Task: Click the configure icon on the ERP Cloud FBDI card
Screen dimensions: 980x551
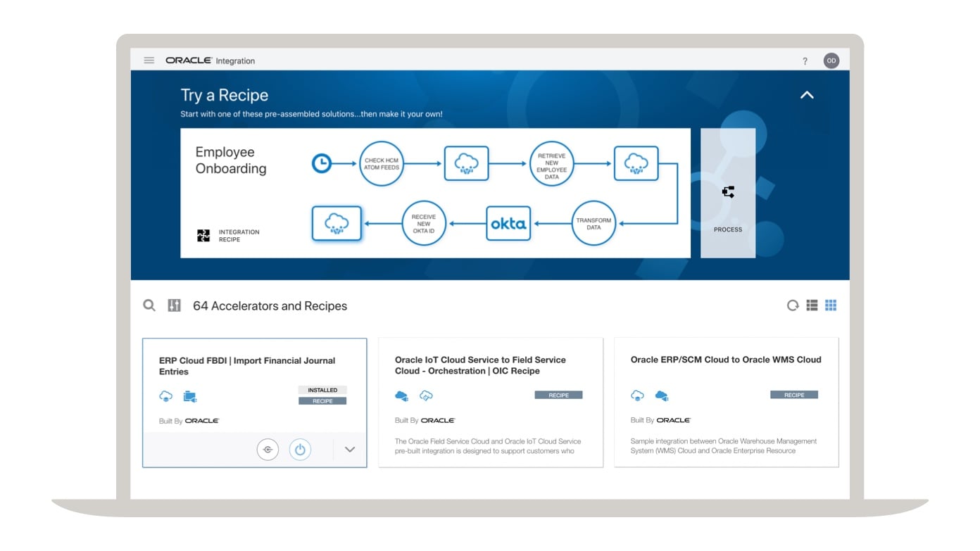Action: point(268,448)
